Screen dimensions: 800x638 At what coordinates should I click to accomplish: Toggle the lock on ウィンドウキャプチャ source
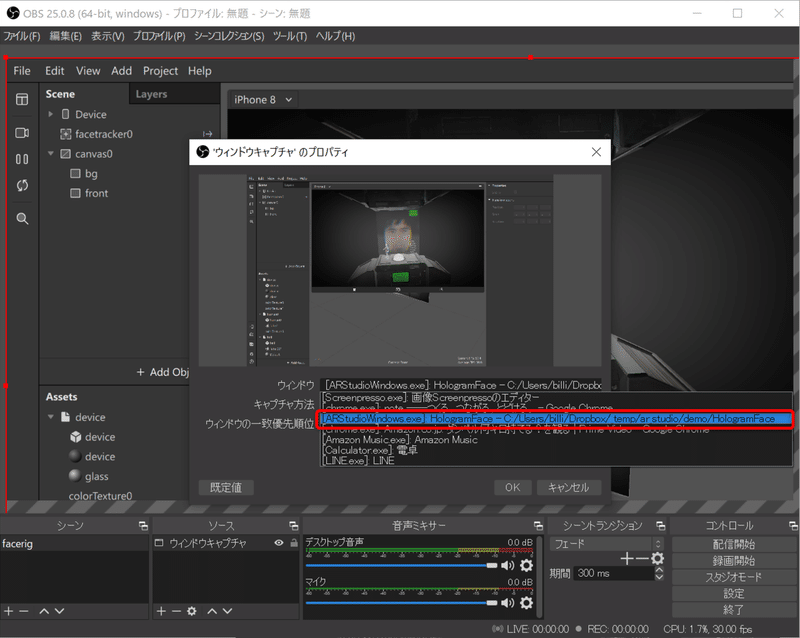pyautogui.click(x=294, y=543)
